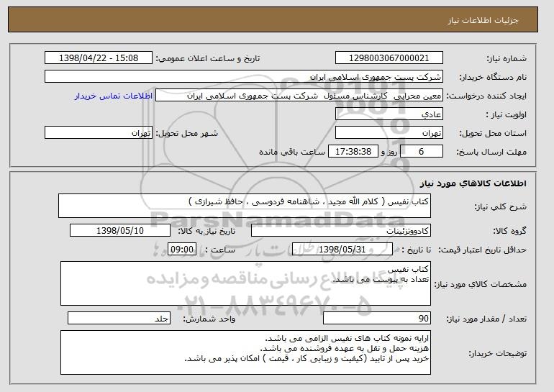
Task: Select the quantity field showing 90
Action: 377,318
